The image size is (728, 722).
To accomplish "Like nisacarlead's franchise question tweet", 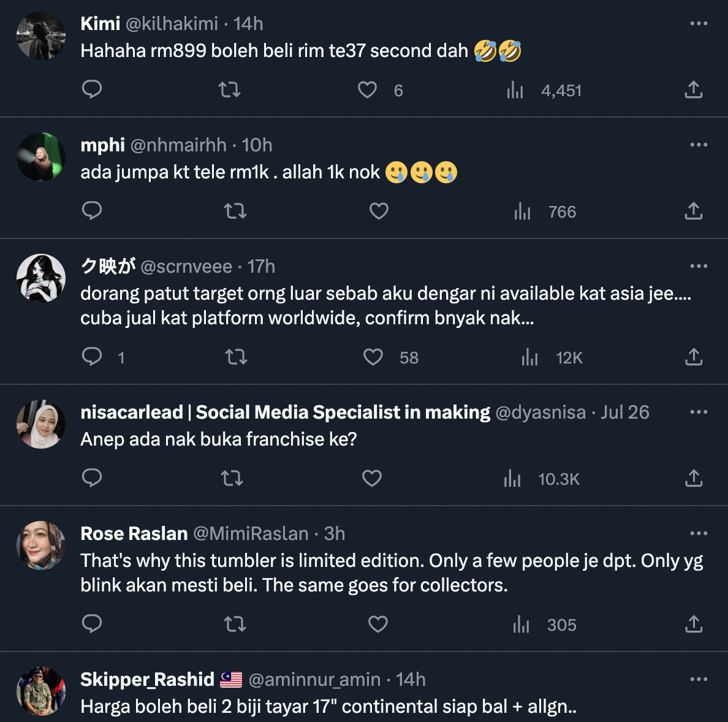I will click(372, 479).
